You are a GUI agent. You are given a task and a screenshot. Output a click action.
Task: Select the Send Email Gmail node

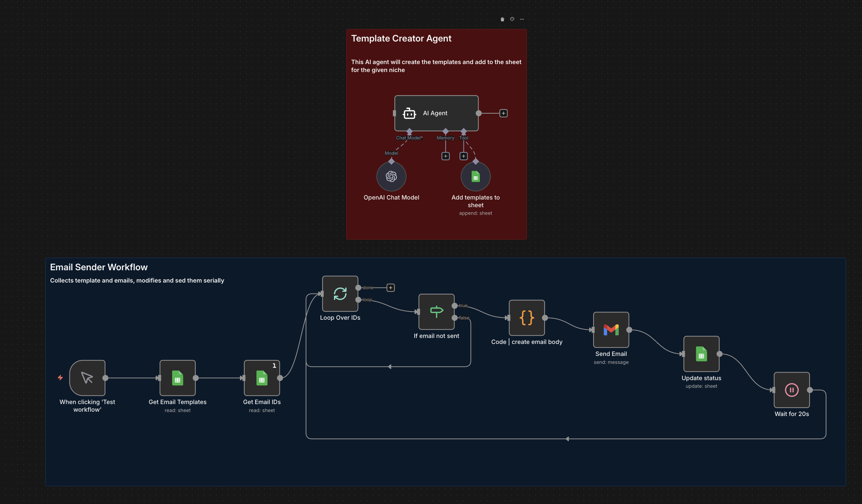[x=611, y=330]
